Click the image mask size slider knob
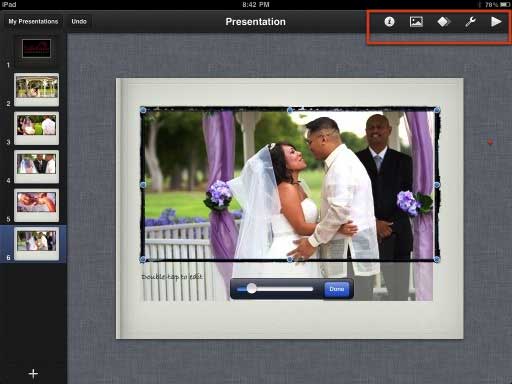The width and height of the screenshot is (512, 384). tap(252, 288)
